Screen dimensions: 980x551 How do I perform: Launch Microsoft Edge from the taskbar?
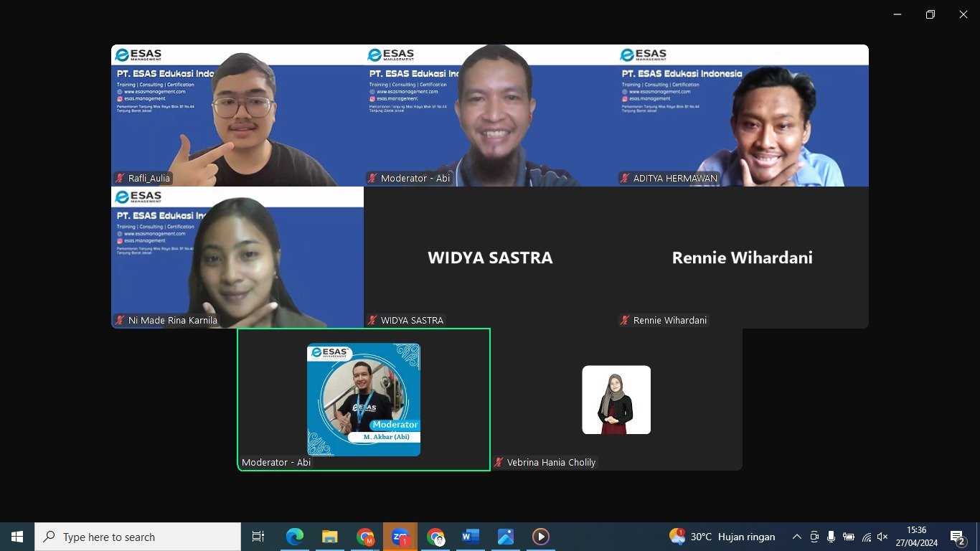coord(294,537)
